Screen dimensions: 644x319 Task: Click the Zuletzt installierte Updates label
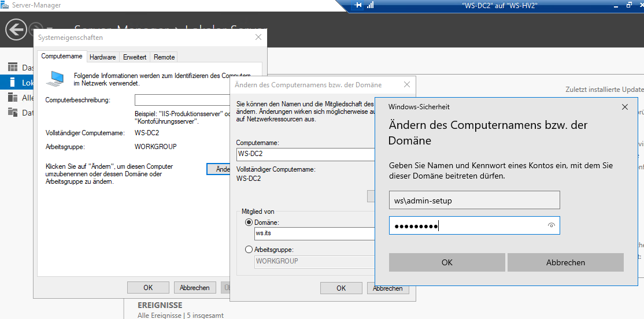(x=604, y=89)
